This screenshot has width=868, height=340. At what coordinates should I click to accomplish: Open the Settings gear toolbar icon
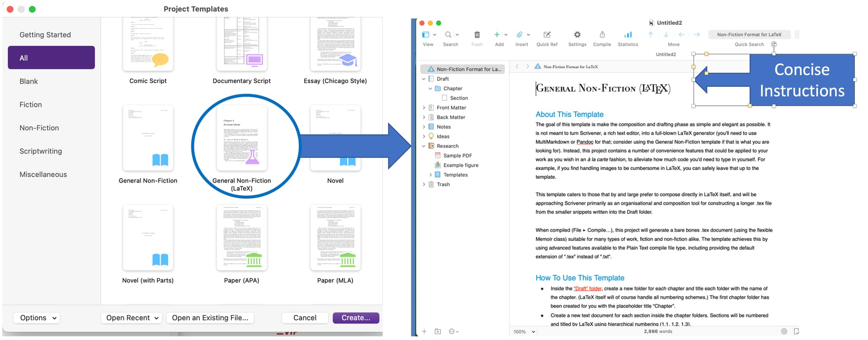(577, 35)
